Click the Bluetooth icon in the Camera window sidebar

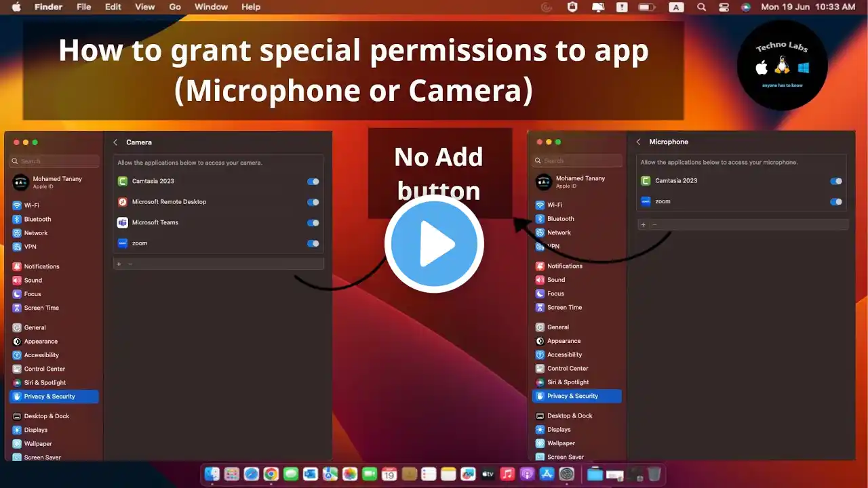point(17,219)
